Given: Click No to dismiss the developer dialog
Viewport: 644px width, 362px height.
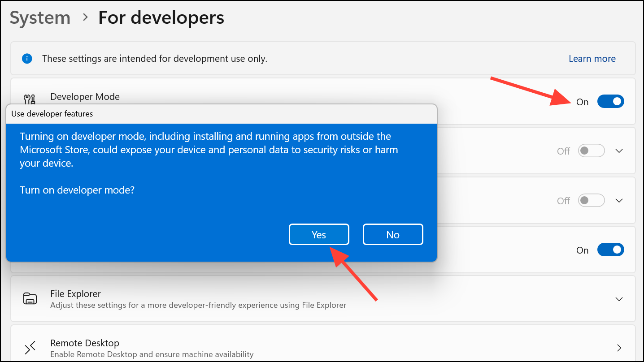Looking at the screenshot, I should point(393,234).
